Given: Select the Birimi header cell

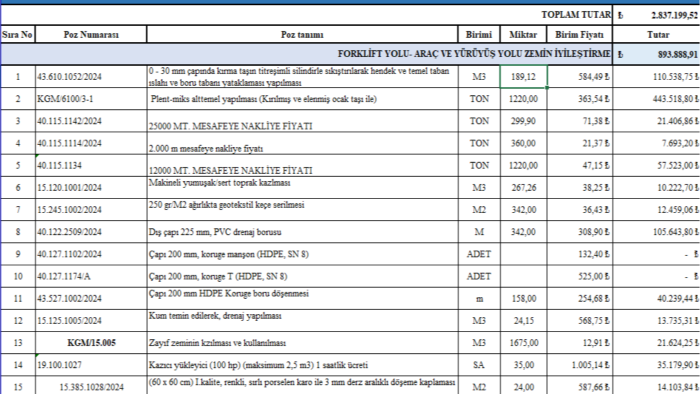Looking at the screenshot, I should click(x=479, y=34).
